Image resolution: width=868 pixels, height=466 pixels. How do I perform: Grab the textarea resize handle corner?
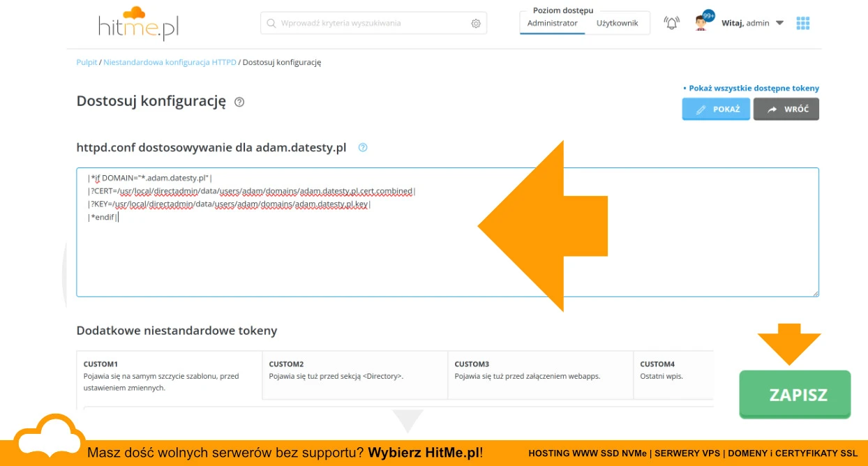point(814,292)
